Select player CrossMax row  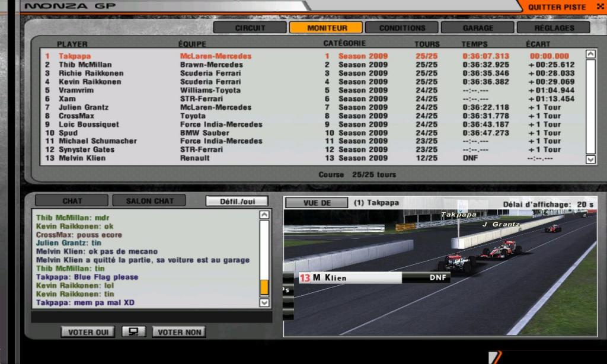tap(312, 116)
